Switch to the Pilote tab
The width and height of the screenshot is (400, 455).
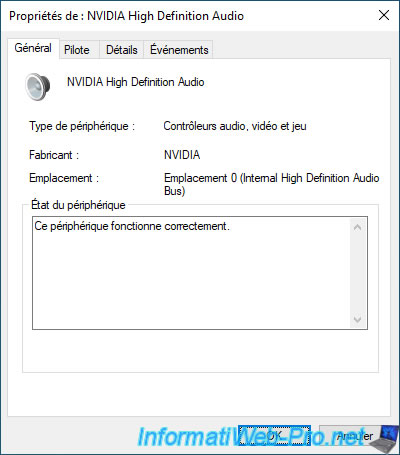point(79,50)
